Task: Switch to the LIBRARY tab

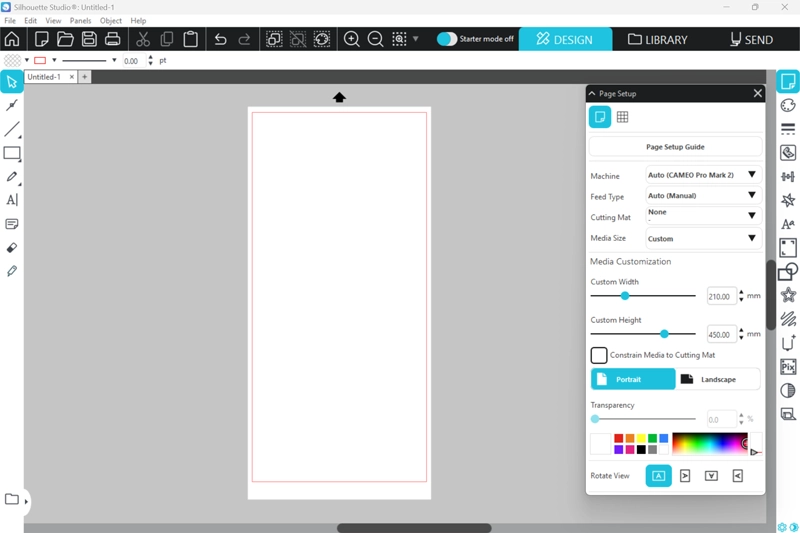Action: (x=658, y=40)
